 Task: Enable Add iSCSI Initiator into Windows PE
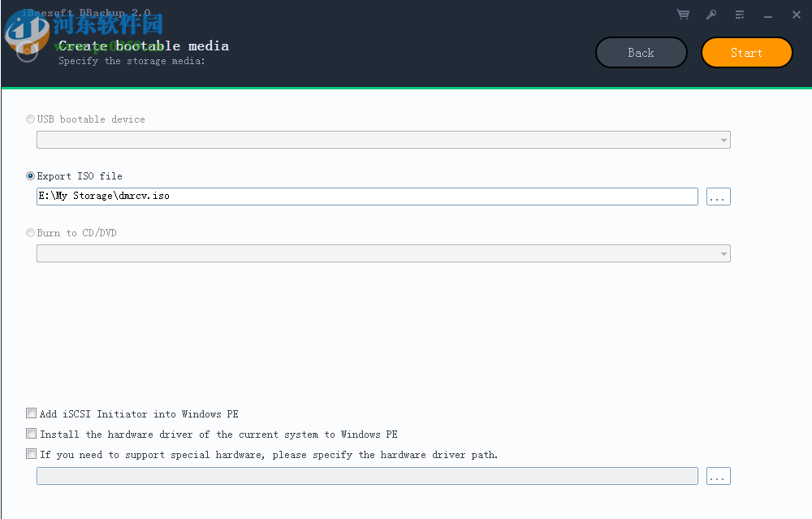pyautogui.click(x=32, y=413)
